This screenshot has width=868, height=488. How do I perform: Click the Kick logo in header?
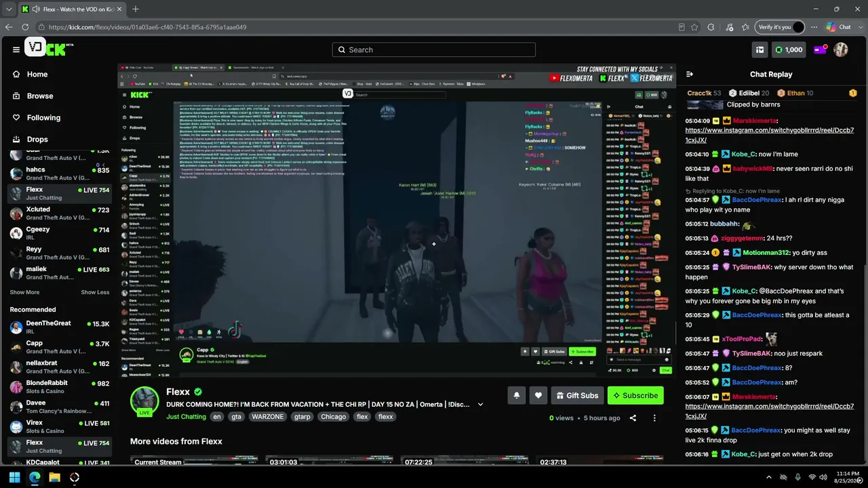[56, 49]
